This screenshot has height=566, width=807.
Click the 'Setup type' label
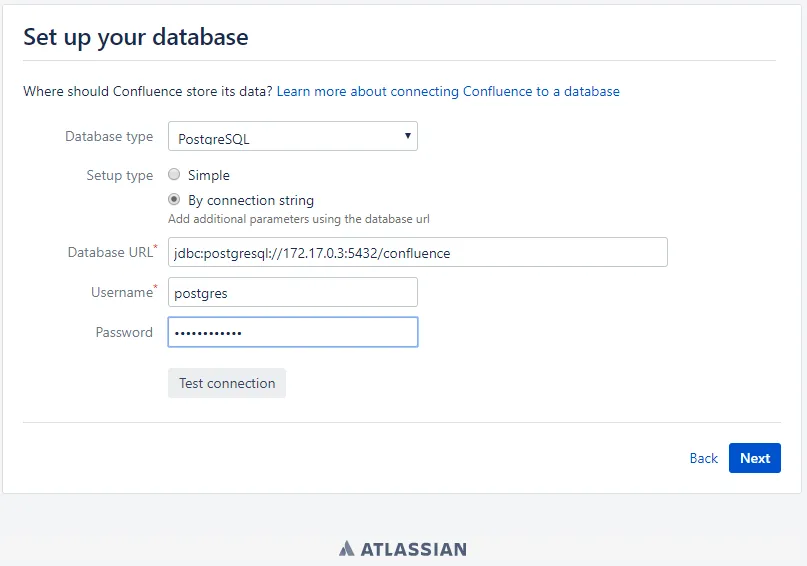119,175
